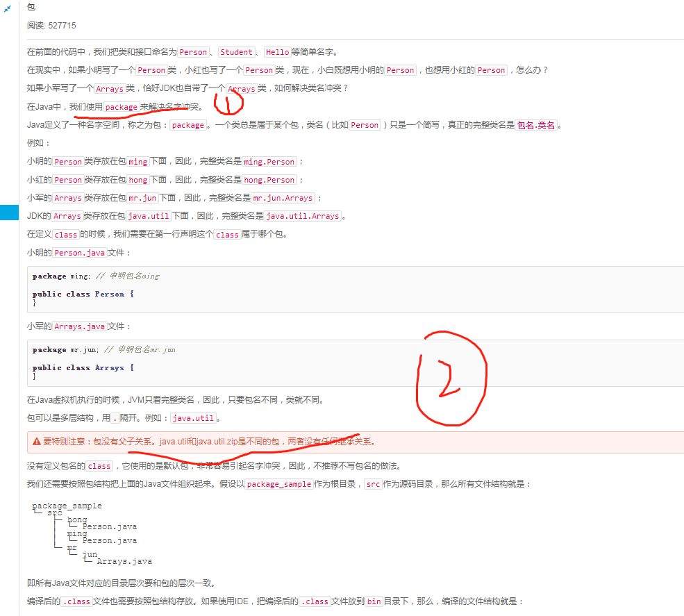Click the page title 包
The width and height of the screenshot is (684, 616).
point(31,7)
